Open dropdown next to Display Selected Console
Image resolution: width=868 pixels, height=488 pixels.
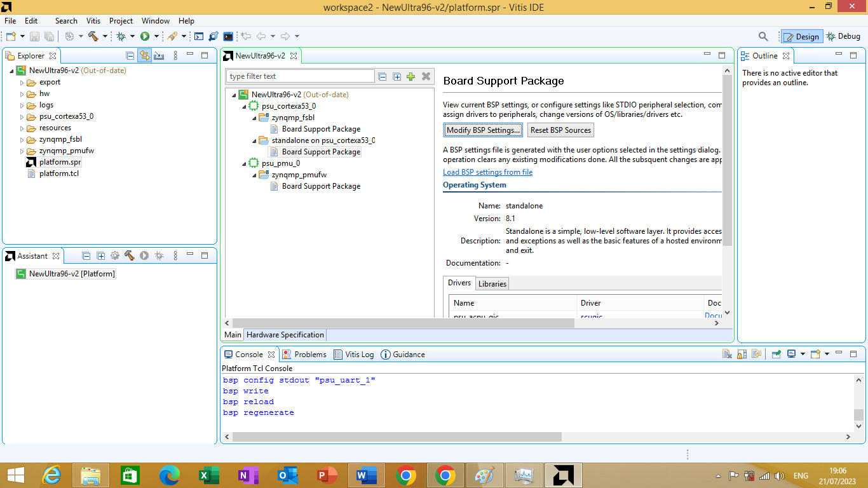(x=803, y=355)
